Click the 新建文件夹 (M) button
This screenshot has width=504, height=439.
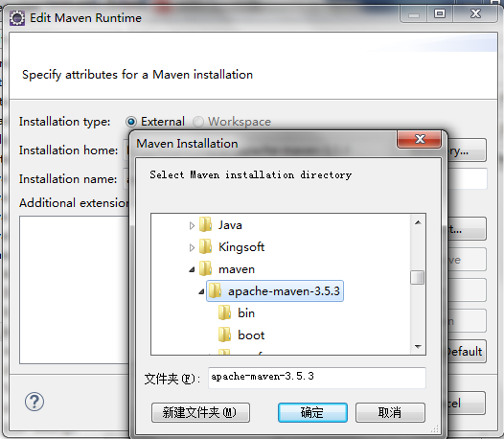[x=200, y=412]
